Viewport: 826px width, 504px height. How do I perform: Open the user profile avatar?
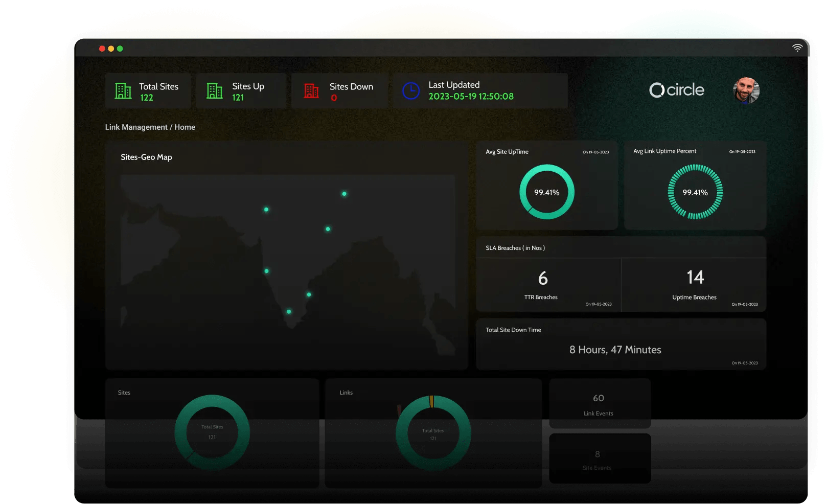pos(746,90)
